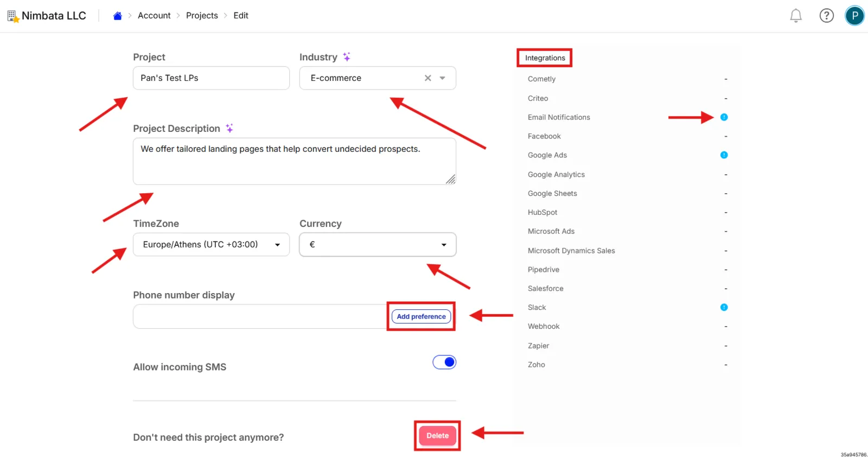868x458 pixels.
Task: Click the blue status icon for Slack
Action: 724,307
